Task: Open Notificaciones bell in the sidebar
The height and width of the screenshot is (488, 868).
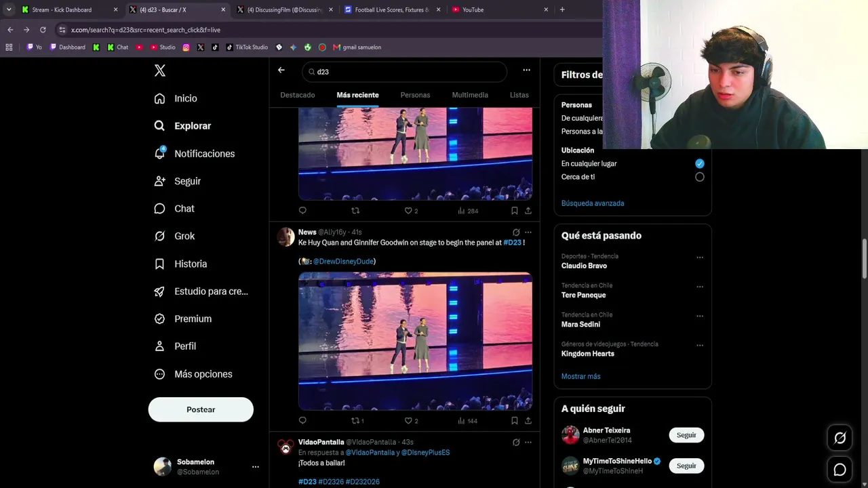Action: point(194,154)
